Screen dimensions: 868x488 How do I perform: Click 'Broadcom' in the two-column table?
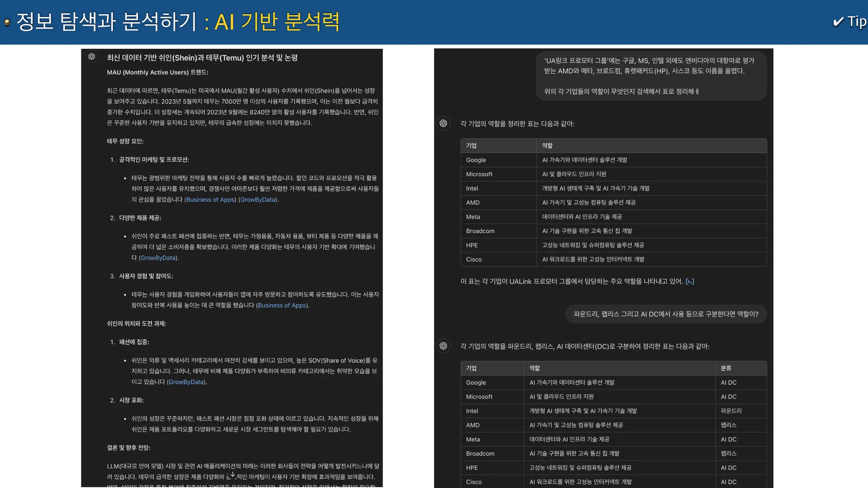coord(480,231)
